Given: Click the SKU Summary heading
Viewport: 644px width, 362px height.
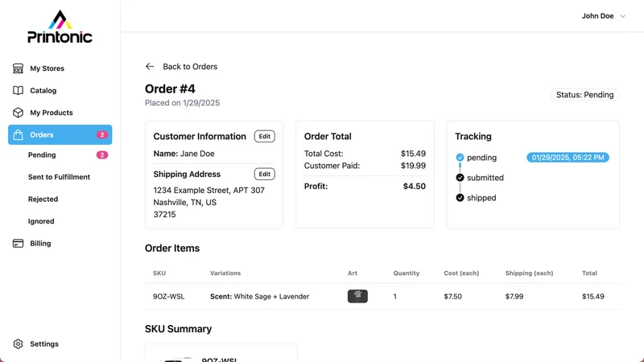Looking at the screenshot, I should [x=178, y=329].
